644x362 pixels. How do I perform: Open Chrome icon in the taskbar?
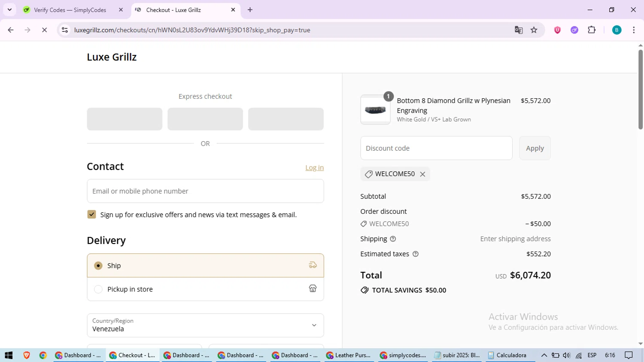coord(43,355)
